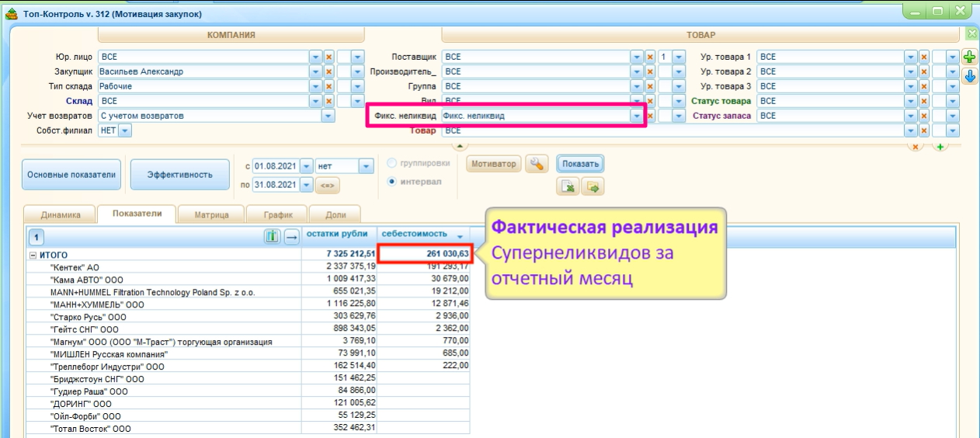
Task: Click the small green plus below filter panel
Action: coord(940,146)
